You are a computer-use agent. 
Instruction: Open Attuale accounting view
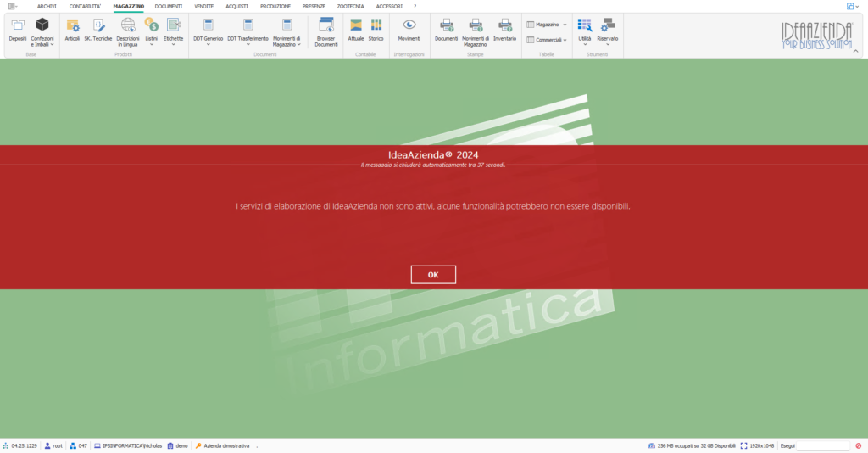point(356,31)
